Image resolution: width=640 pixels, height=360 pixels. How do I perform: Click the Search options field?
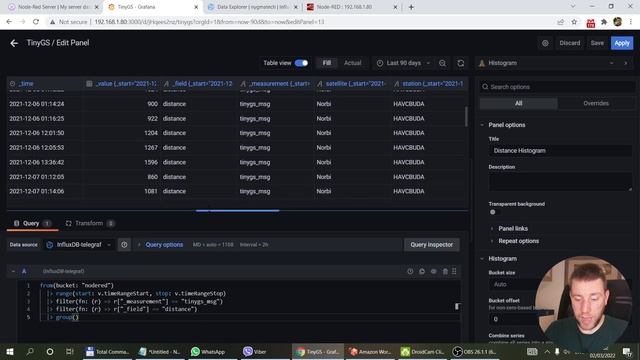tap(557, 87)
